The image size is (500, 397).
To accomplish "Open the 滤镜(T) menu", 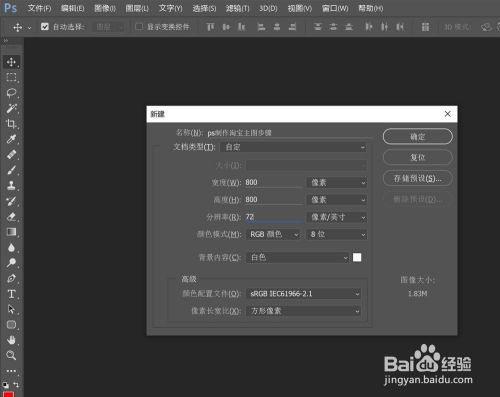I will 237,8.
